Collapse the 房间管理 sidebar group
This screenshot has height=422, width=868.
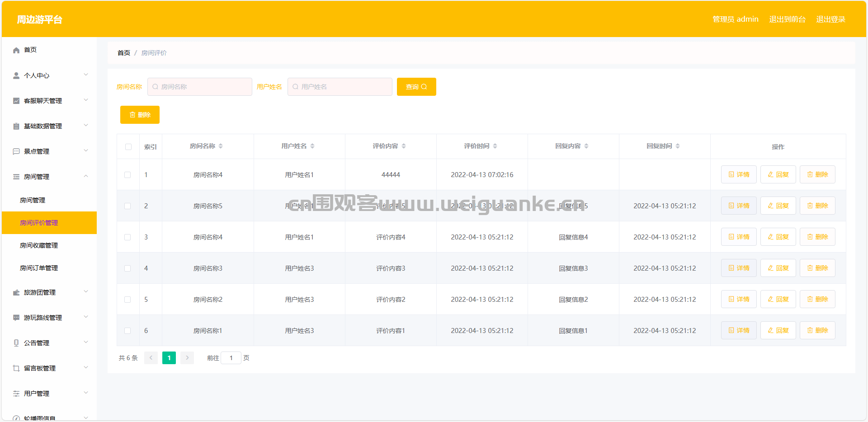86,176
